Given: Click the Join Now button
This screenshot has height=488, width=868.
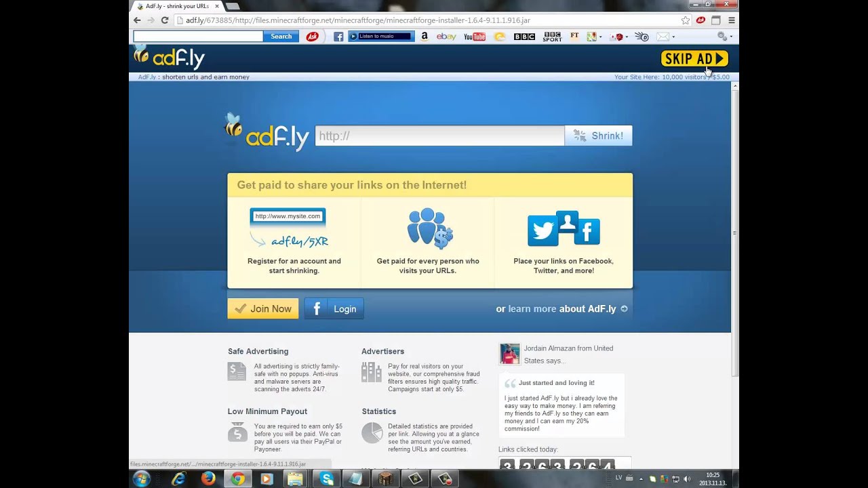Looking at the screenshot, I should tap(263, 308).
